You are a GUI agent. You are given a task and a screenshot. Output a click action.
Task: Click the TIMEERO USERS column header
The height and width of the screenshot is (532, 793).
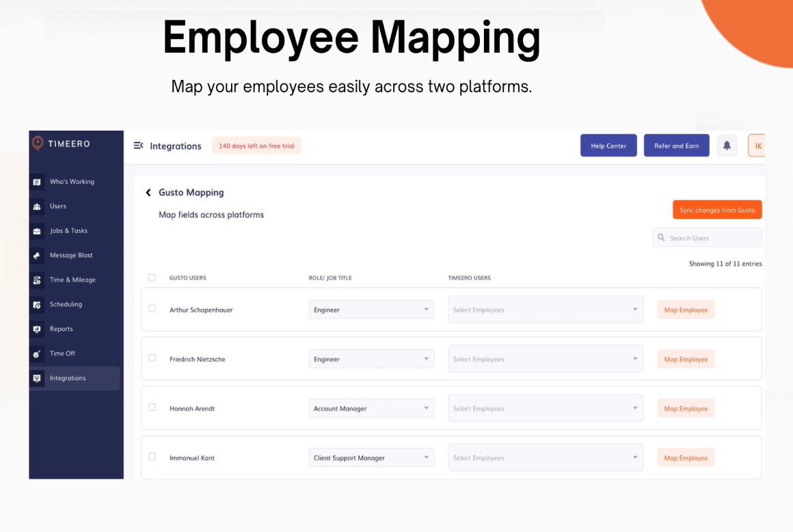click(x=470, y=278)
